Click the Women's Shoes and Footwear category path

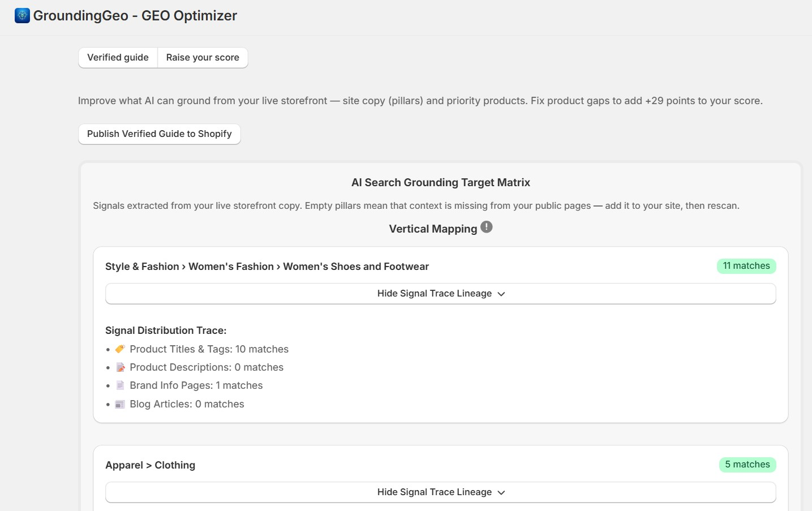click(x=267, y=267)
